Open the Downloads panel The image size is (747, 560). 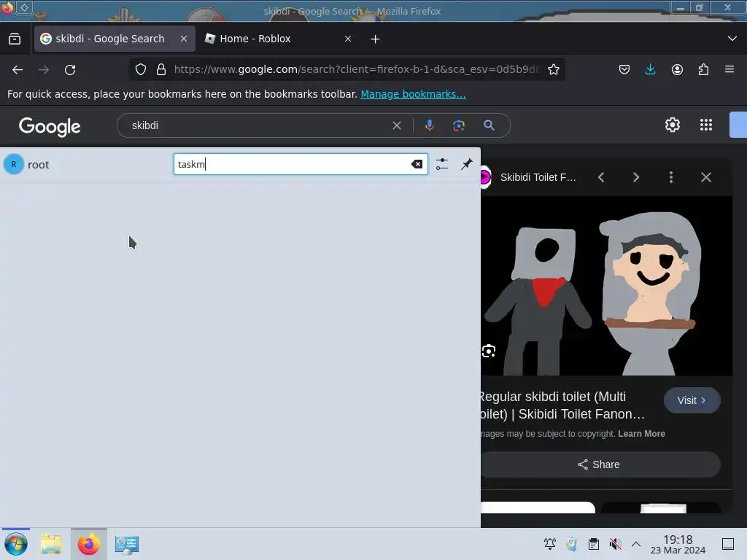650,69
